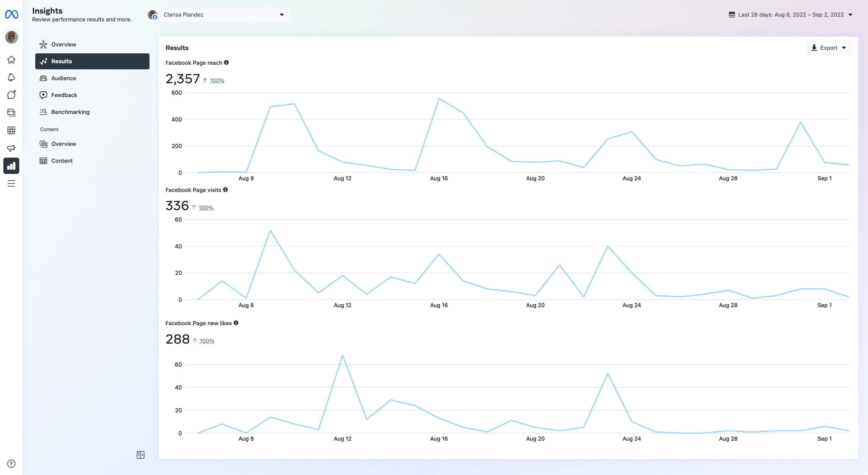Open All tools hamburger menu icon
This screenshot has height=475, width=868.
11,184
